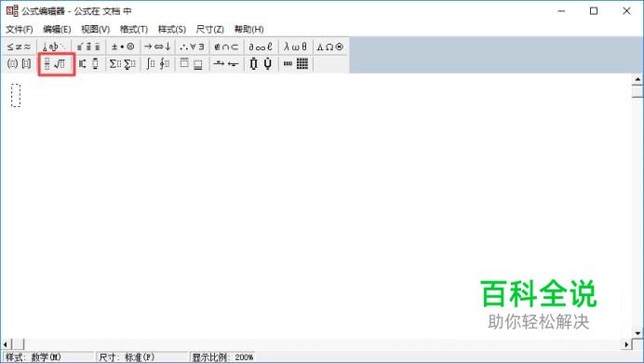
Task: Click the empty dashed equation slot
Action: (x=16, y=95)
